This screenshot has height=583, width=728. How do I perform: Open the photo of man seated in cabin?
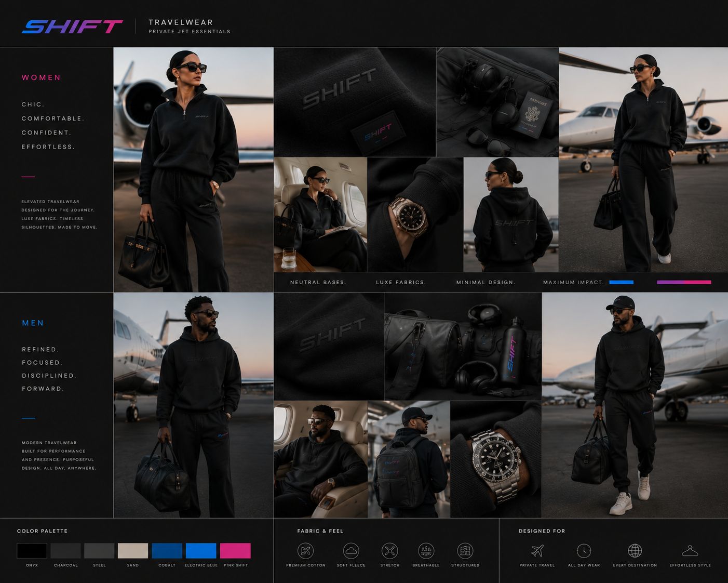(320, 459)
